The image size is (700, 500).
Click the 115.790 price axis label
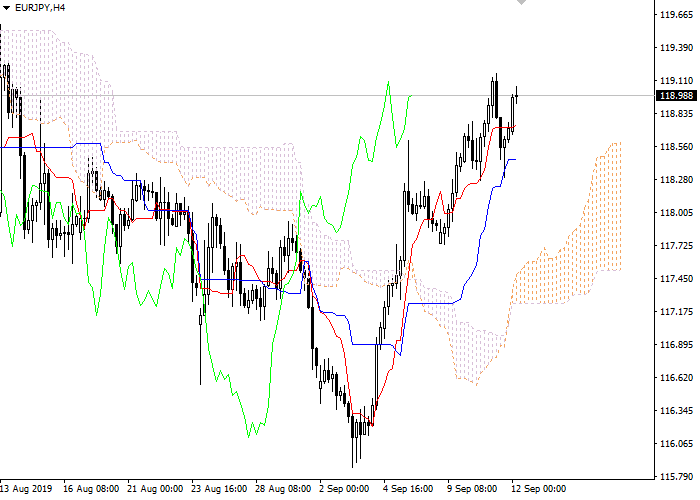coord(676,477)
